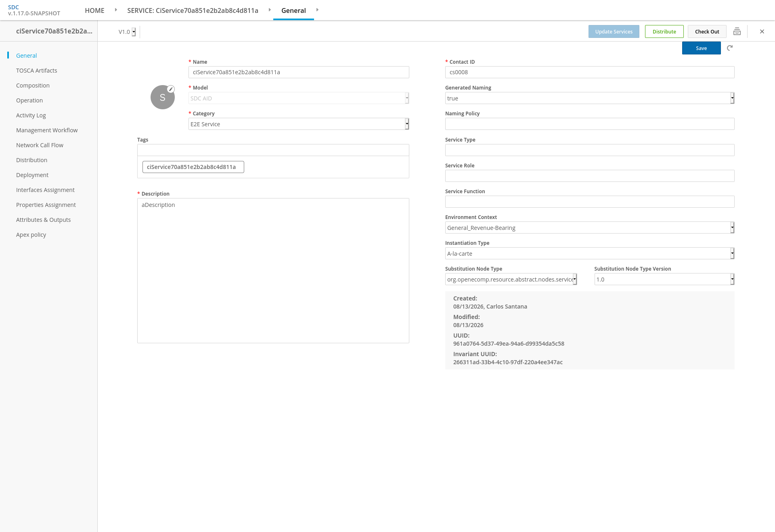This screenshot has height=532, width=775.
Task: Open the Instantiation Type dropdown
Action: [589, 253]
